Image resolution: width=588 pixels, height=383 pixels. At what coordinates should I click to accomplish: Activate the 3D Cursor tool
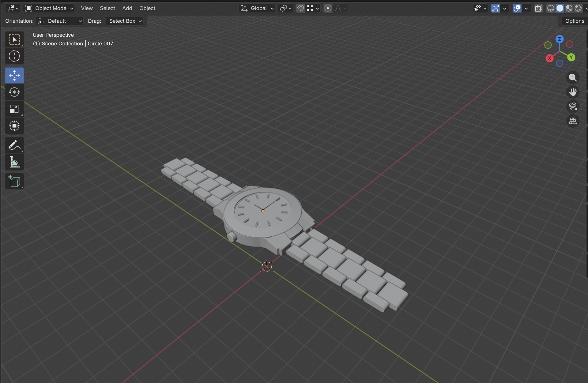14,56
